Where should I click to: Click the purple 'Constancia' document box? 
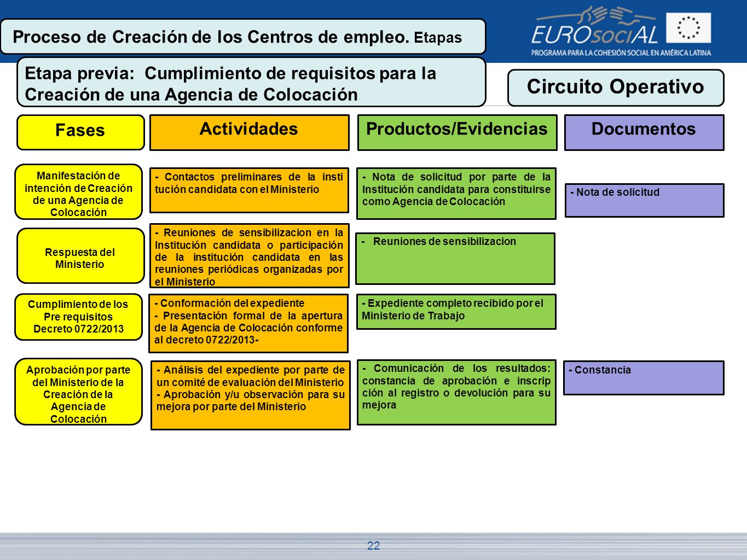pos(644,378)
